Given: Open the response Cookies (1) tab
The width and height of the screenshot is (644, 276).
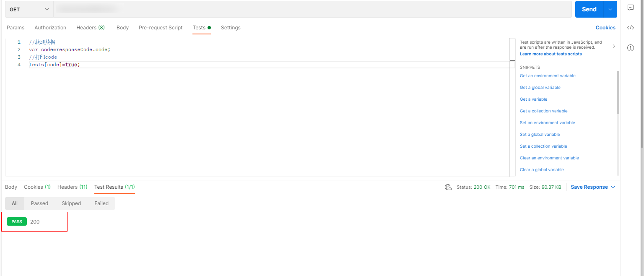Looking at the screenshot, I should point(37,187).
